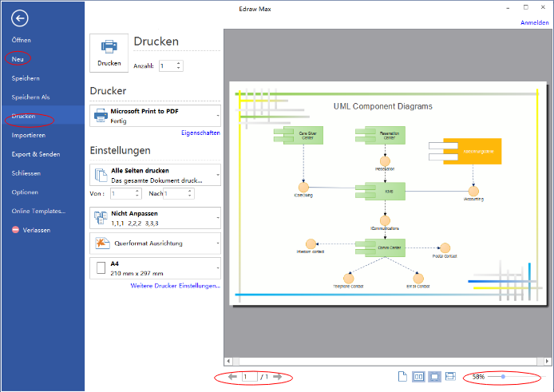
Task: Open Export & Senden
Action: tap(36, 154)
